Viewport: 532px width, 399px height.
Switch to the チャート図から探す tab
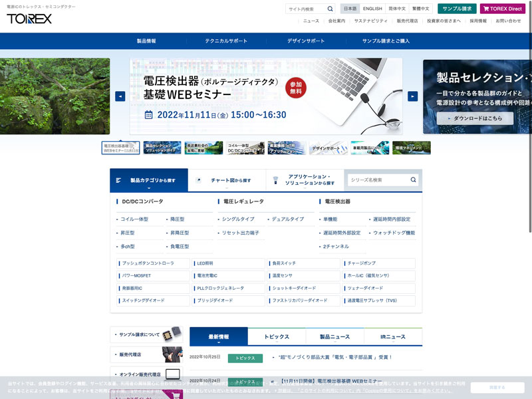point(227,180)
